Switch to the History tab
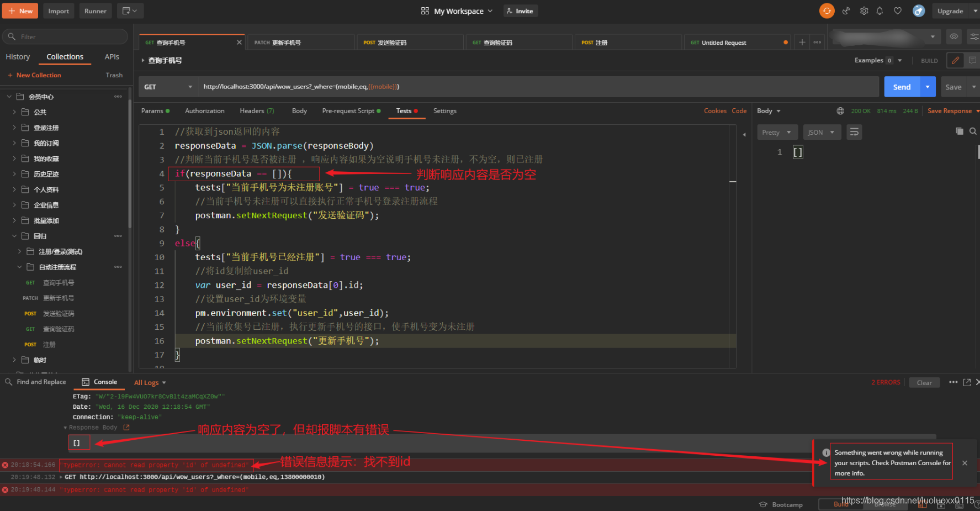This screenshot has width=980, height=511. pos(18,57)
